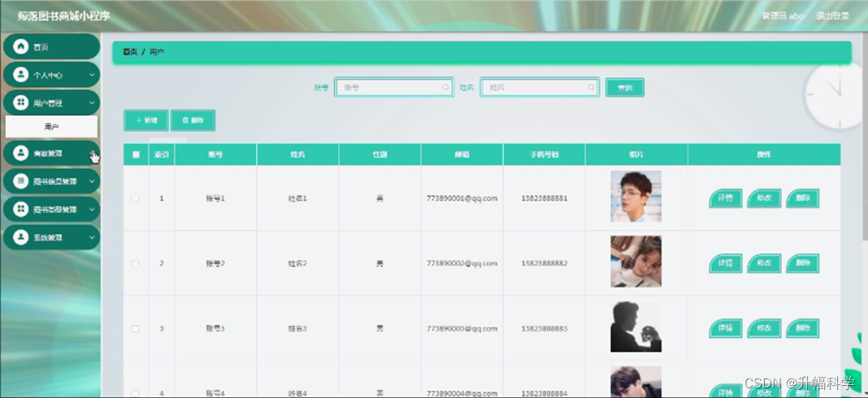Click 管理员 abo in the top bar
The image size is (868, 398).
point(783,16)
